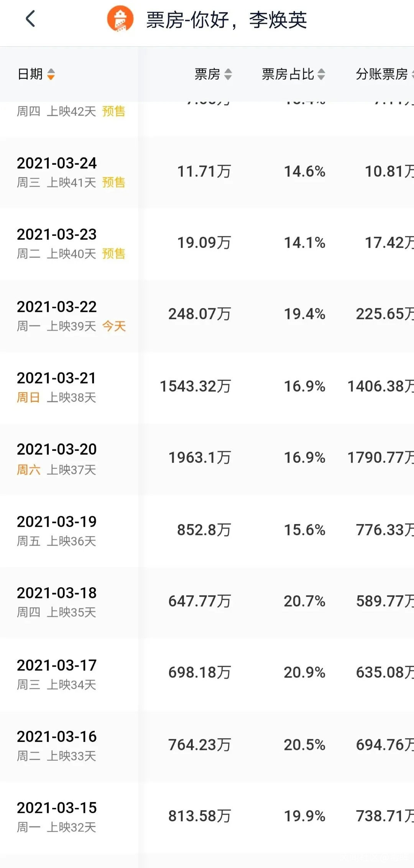
Task: Select the 852.8万 box office value
Action: coord(204,530)
